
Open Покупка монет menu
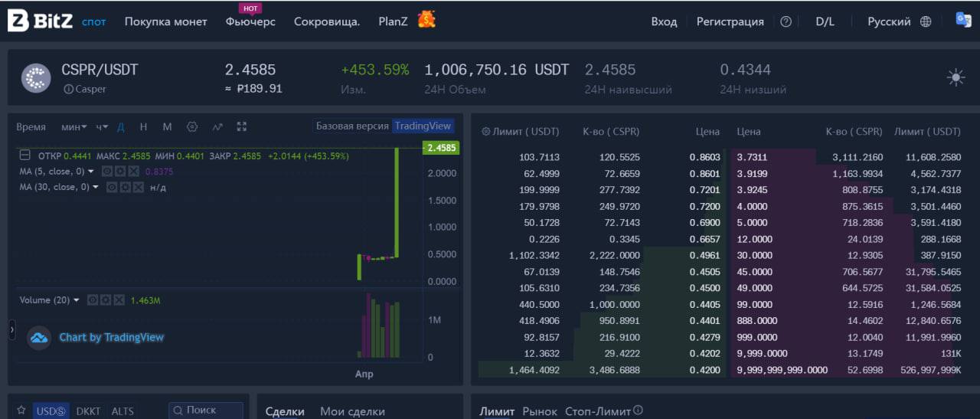[166, 21]
